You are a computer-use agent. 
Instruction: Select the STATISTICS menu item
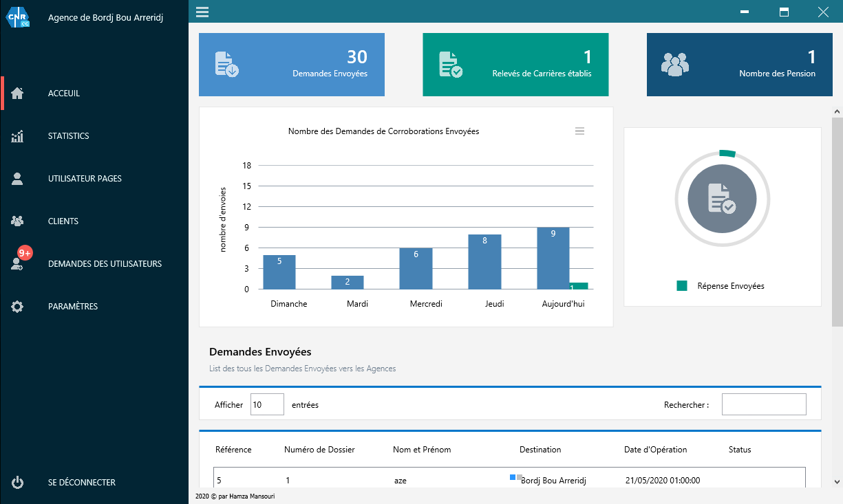(69, 136)
